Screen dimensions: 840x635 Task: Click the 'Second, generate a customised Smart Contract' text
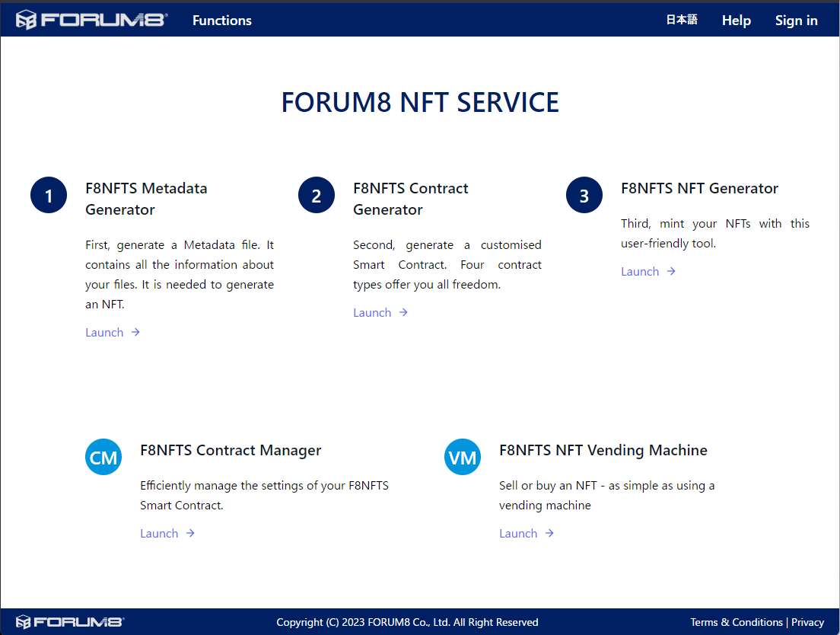447,265
